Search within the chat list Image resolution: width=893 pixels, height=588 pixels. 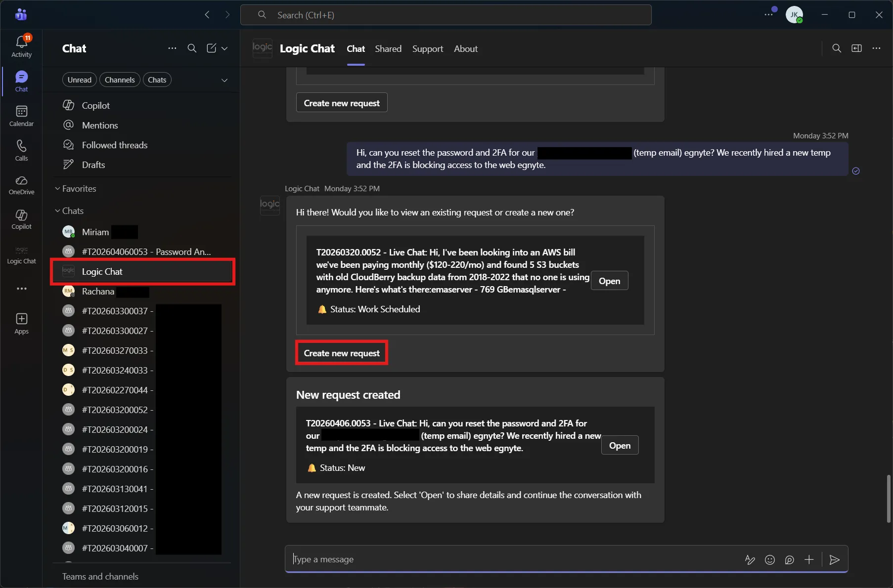click(192, 48)
